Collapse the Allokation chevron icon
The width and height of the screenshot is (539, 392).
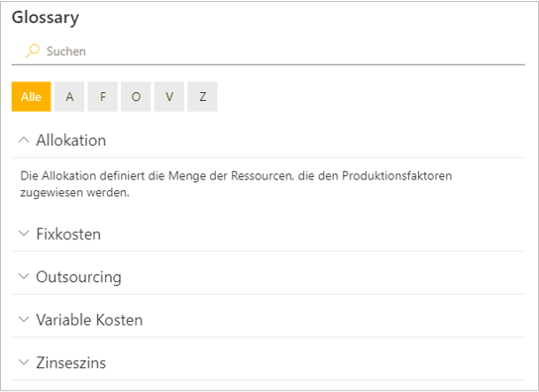(24, 140)
